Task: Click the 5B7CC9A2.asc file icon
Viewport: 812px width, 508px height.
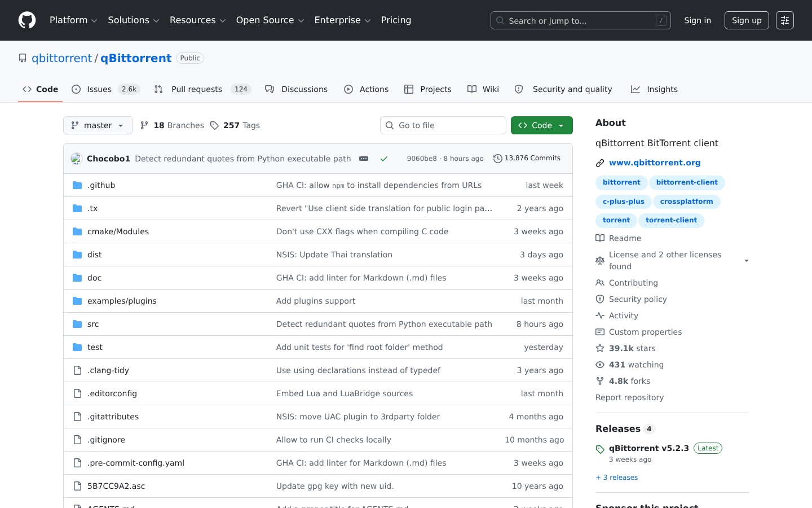Action: [x=77, y=486]
